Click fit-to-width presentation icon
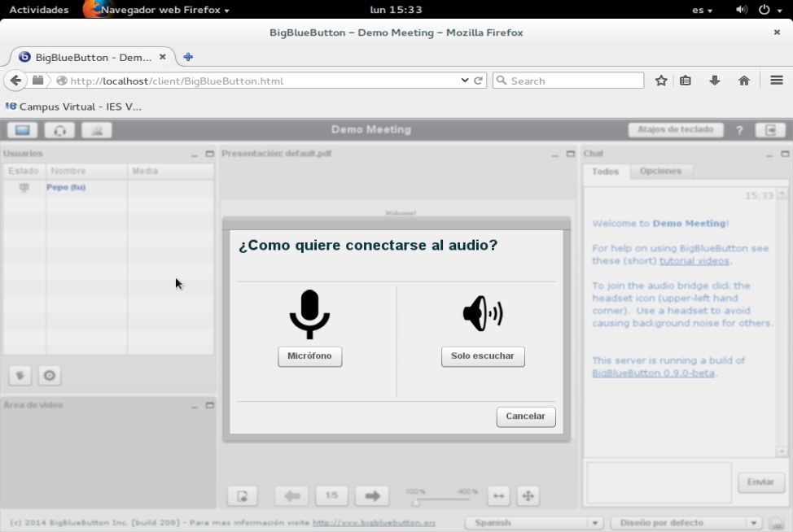The height and width of the screenshot is (532, 793). pyautogui.click(x=498, y=495)
